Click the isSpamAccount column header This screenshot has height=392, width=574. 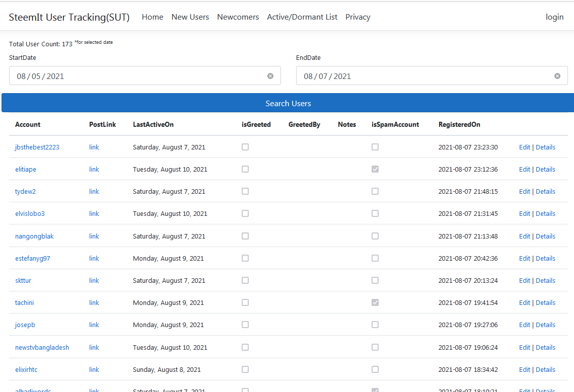click(395, 124)
